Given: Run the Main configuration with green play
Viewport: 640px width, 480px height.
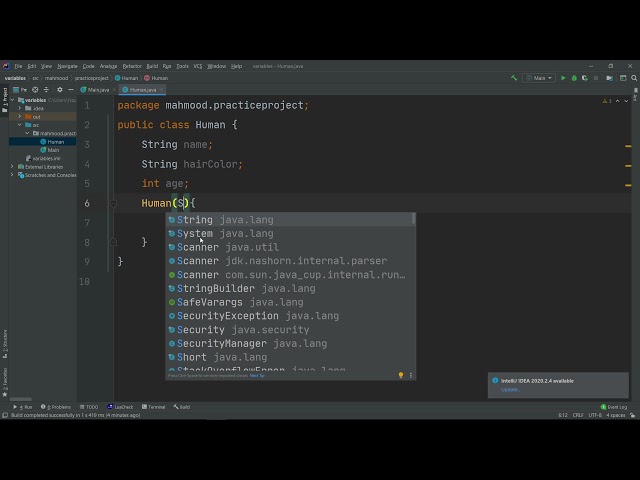Looking at the screenshot, I should point(563,78).
